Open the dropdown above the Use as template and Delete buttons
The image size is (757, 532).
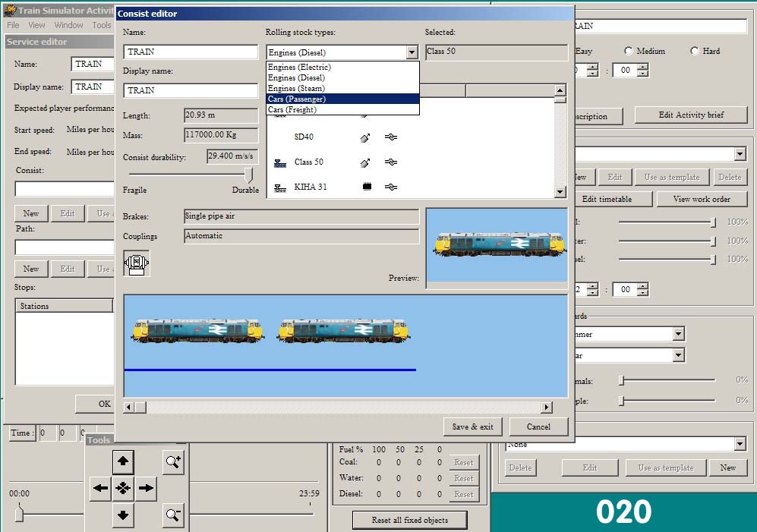click(x=740, y=154)
